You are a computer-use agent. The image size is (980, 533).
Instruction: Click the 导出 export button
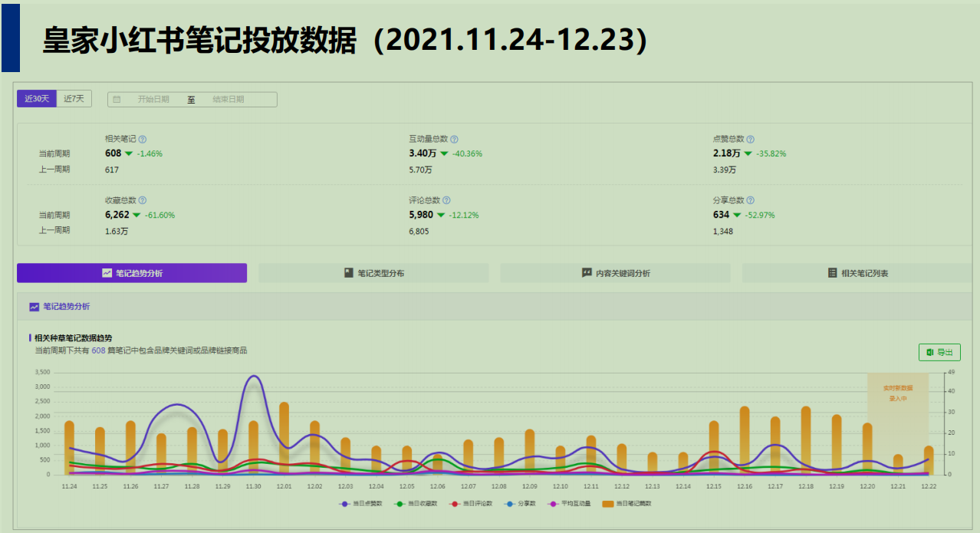pos(939,352)
